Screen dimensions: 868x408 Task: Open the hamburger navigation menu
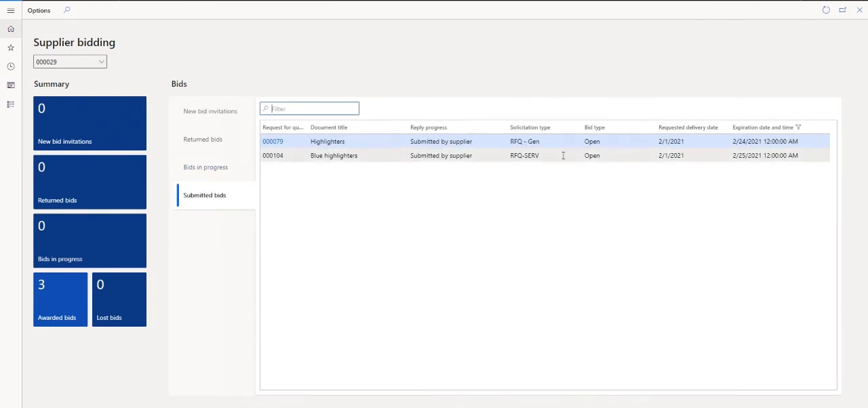pos(11,10)
